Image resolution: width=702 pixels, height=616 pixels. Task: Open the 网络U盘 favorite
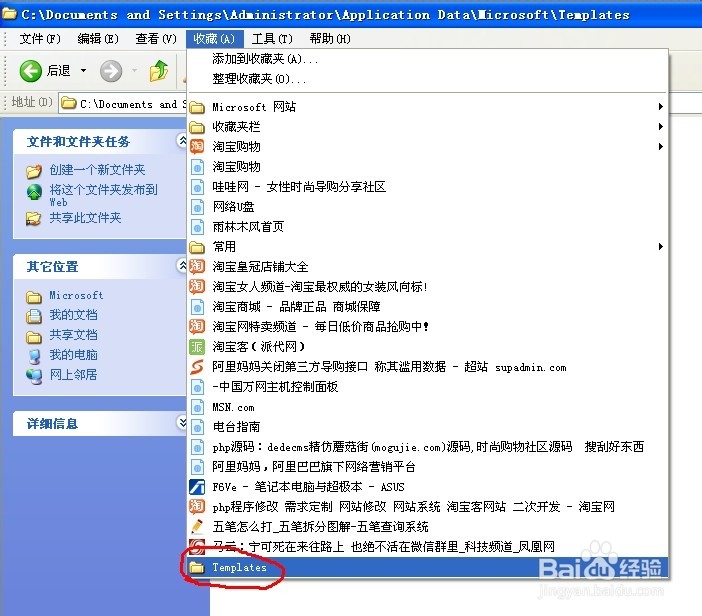click(x=233, y=207)
